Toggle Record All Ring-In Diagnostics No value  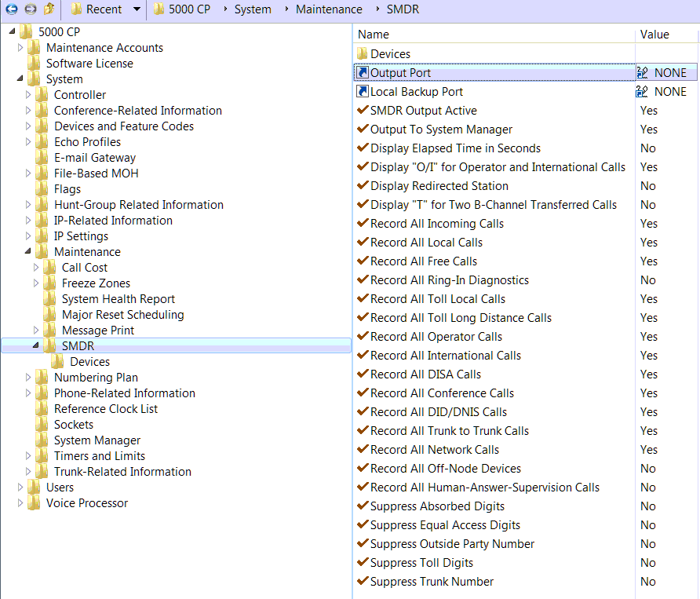(647, 280)
